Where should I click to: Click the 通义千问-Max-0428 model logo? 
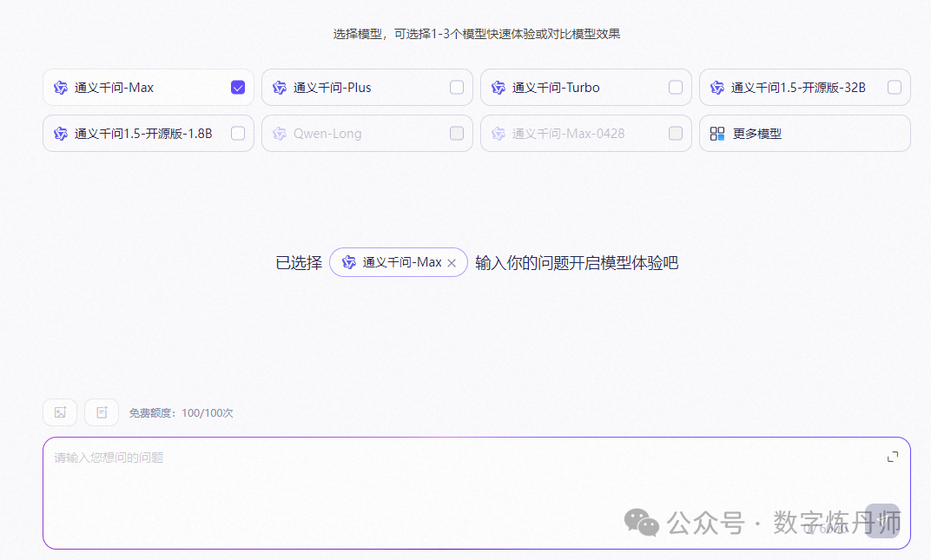(499, 134)
